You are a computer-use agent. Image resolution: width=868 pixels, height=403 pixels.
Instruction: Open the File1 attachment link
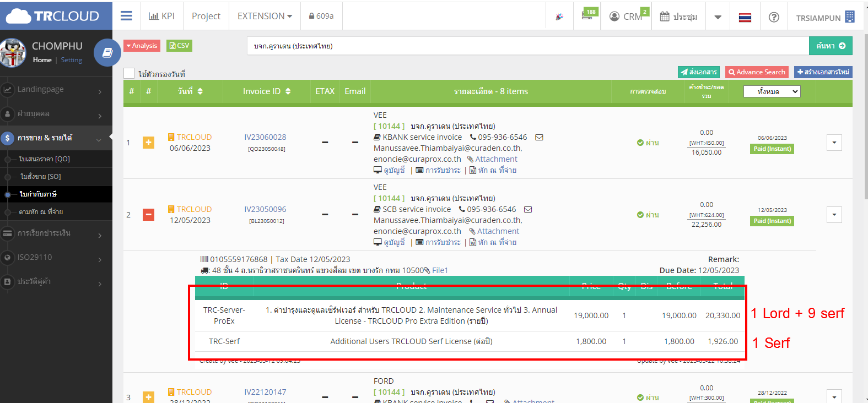[x=439, y=270]
